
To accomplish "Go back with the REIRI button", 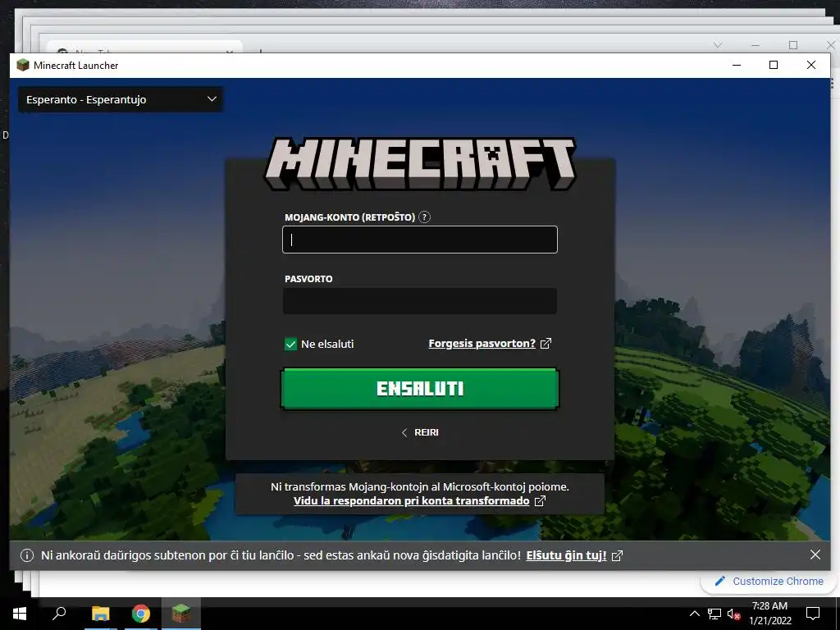I will coord(420,432).
